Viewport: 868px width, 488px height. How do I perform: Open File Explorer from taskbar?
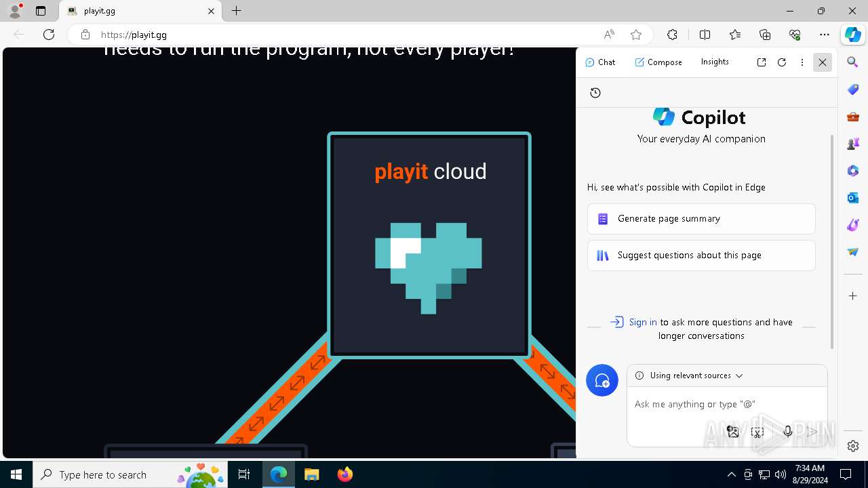coord(311,474)
